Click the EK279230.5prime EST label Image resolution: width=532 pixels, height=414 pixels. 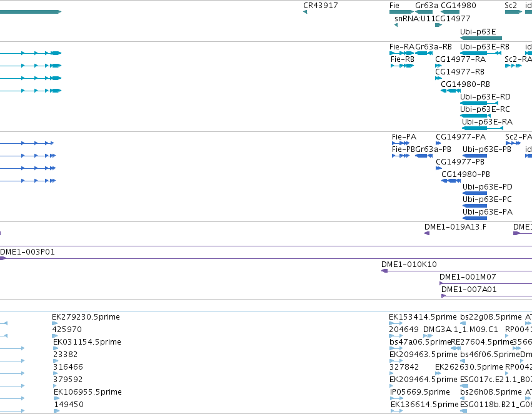(x=86, y=317)
